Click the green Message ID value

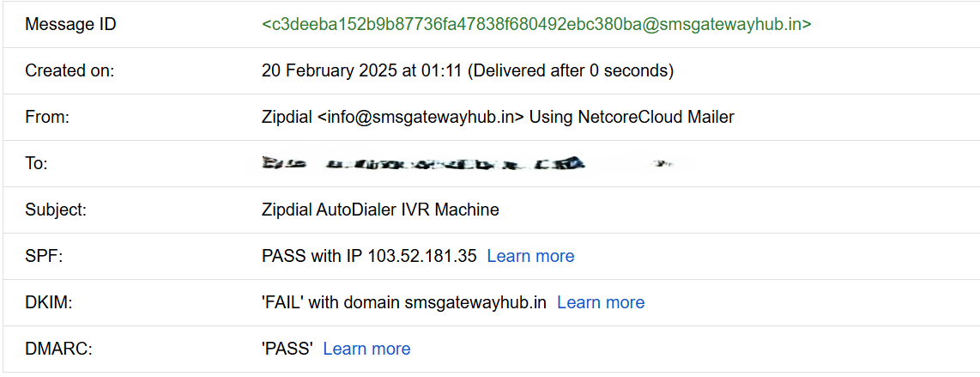click(536, 24)
